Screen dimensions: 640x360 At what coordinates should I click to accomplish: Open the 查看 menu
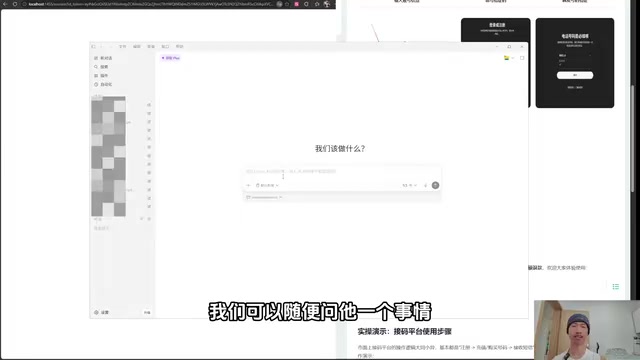pos(151,47)
